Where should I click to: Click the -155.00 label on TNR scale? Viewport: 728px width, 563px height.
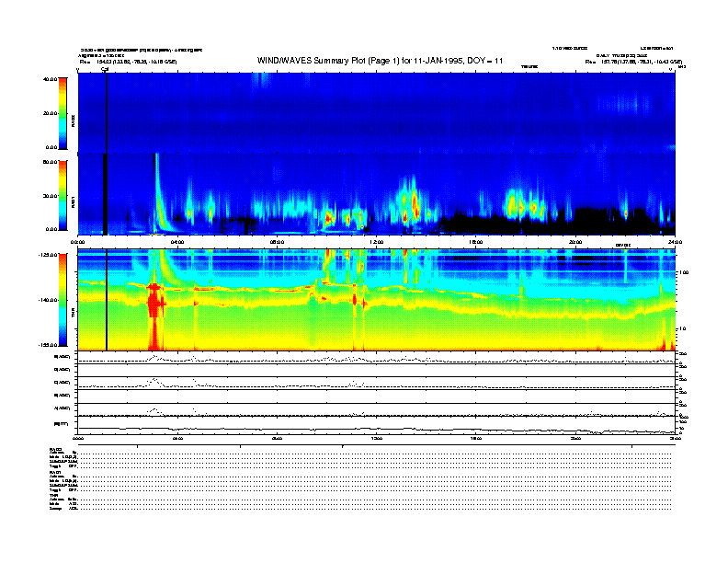48,345
